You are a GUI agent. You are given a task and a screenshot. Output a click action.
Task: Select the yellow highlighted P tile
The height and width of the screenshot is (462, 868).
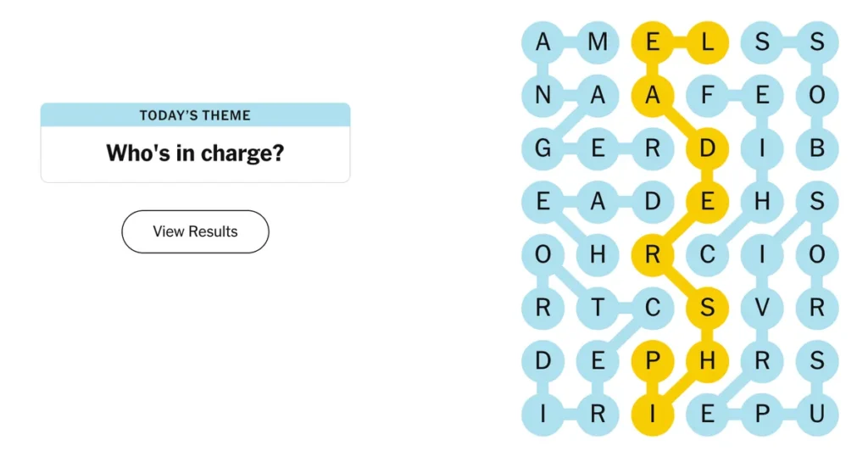(653, 361)
